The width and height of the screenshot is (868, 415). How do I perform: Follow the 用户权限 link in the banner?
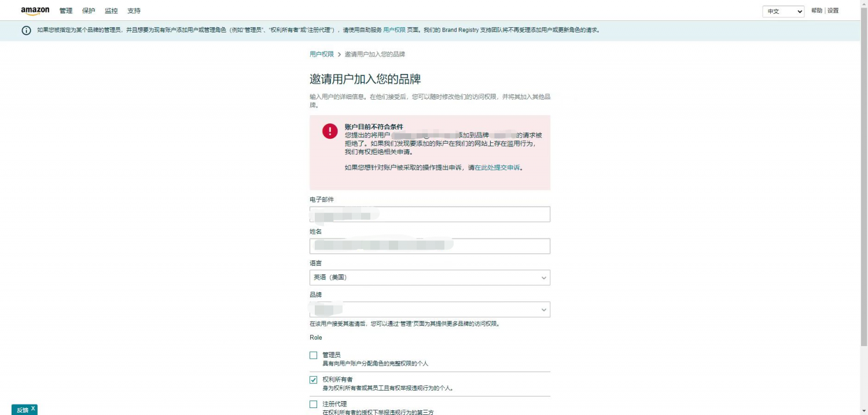click(395, 30)
